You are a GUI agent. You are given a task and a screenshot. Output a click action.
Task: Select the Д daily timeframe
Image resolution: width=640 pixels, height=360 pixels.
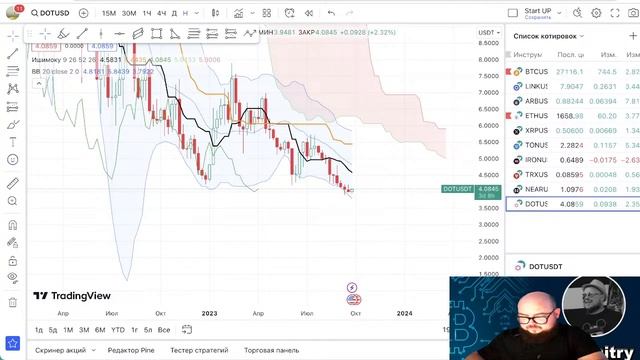pos(174,13)
